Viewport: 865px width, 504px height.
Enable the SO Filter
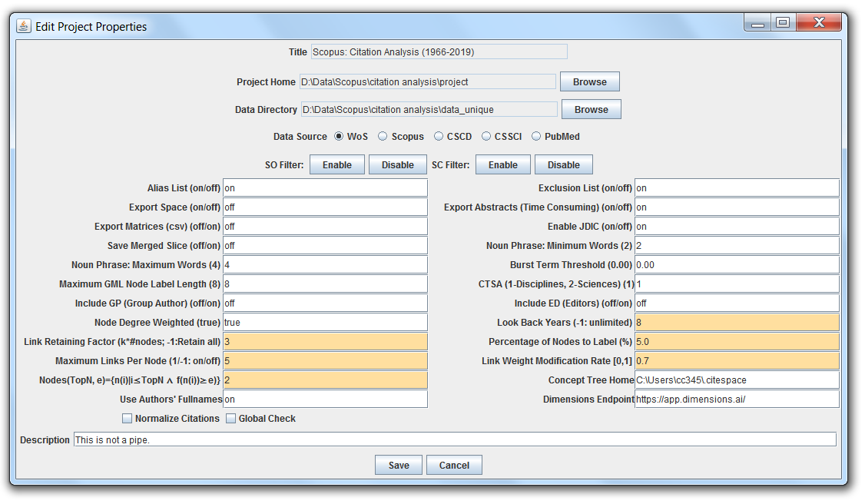pyautogui.click(x=337, y=164)
